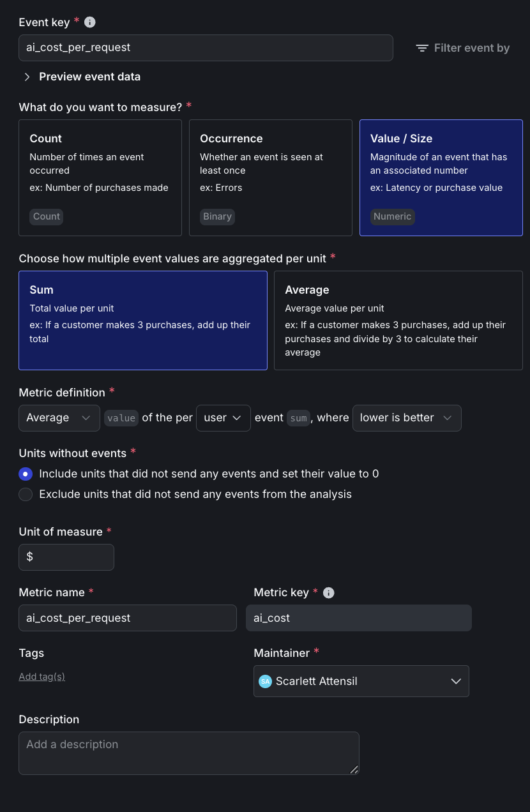Open the Average metric definition dropdown
The image size is (530, 812).
pos(59,418)
